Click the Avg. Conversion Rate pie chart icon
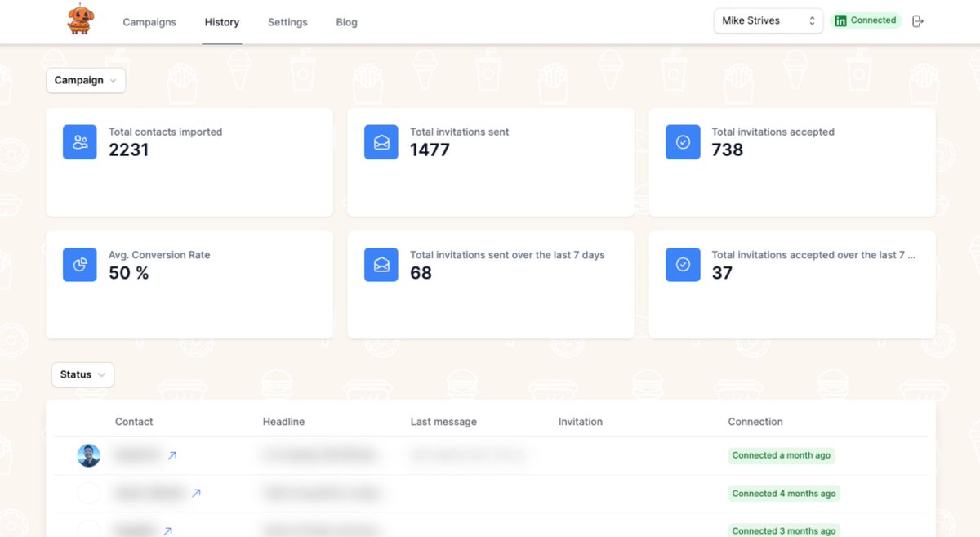Viewport: 980px width, 537px height. pos(80,265)
